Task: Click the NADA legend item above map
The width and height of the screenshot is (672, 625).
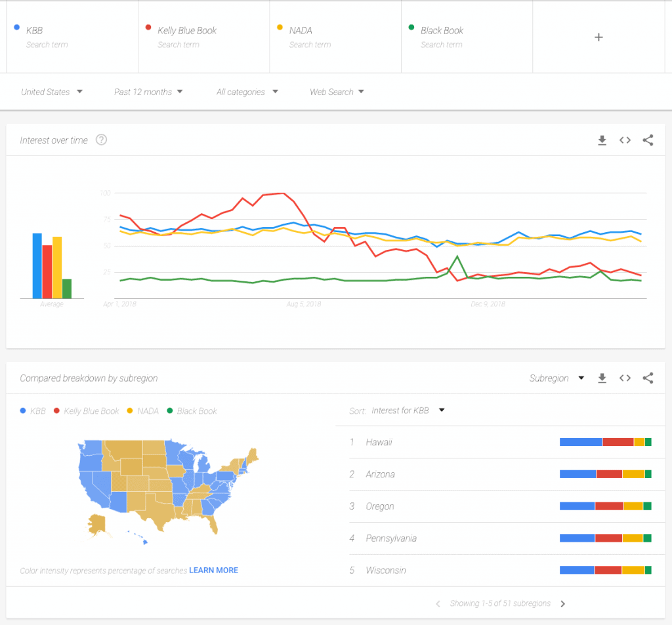Action: point(143,411)
